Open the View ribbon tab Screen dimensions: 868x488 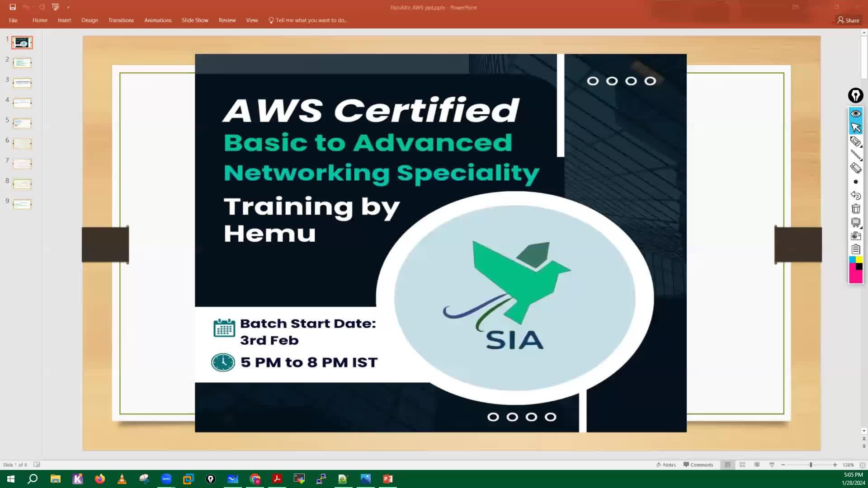click(x=252, y=20)
